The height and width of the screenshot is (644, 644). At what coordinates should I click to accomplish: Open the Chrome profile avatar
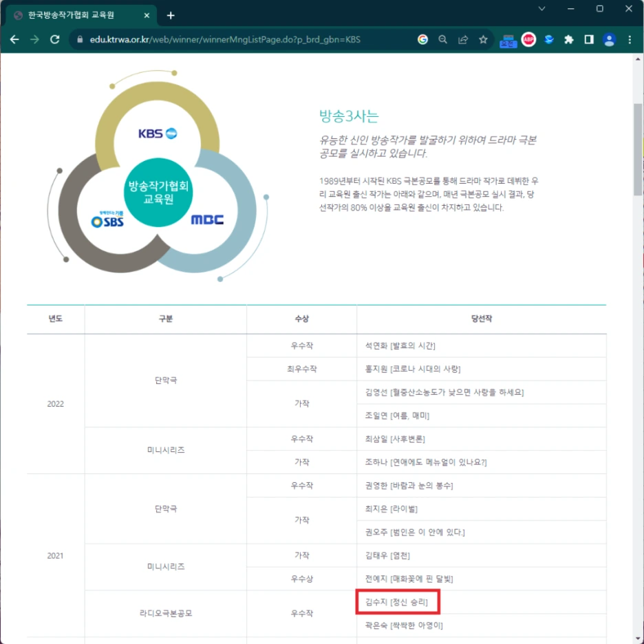tap(609, 39)
